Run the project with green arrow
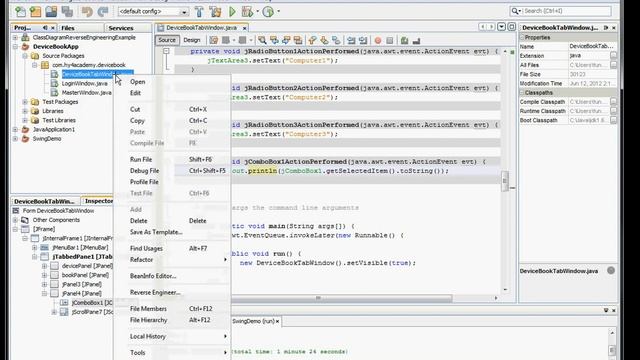640x360 pixels. (x=232, y=12)
